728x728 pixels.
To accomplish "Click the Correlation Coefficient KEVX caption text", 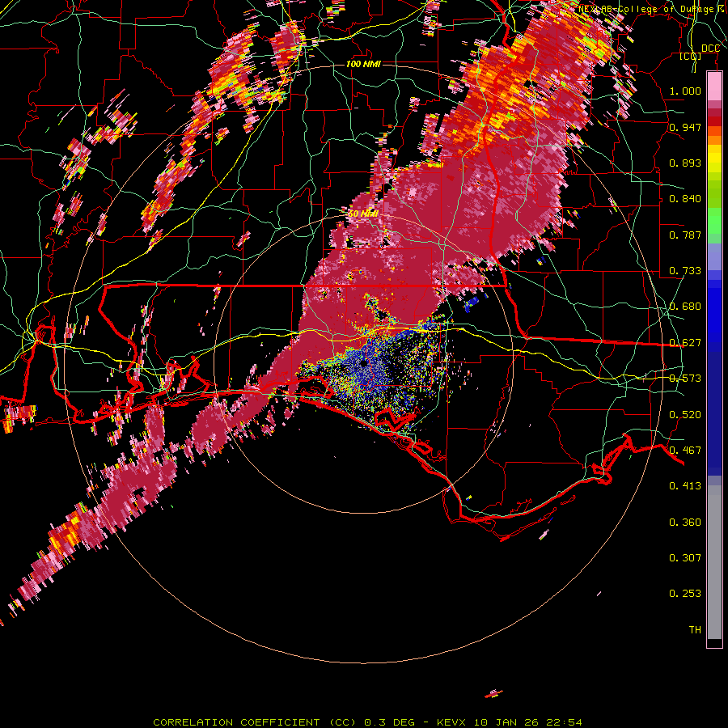I will pyautogui.click(x=367, y=722).
